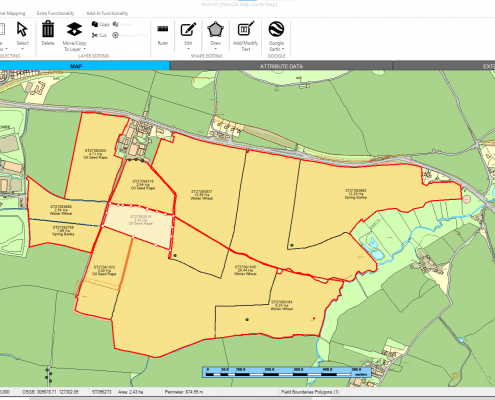
Task: Click the OSGB coordinates in status bar
Action: 50,392
